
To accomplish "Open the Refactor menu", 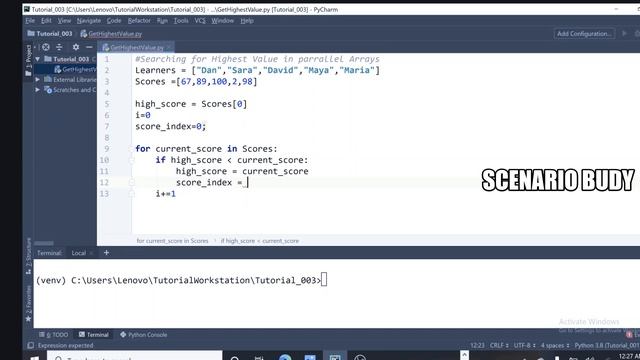I will click(139, 20).
